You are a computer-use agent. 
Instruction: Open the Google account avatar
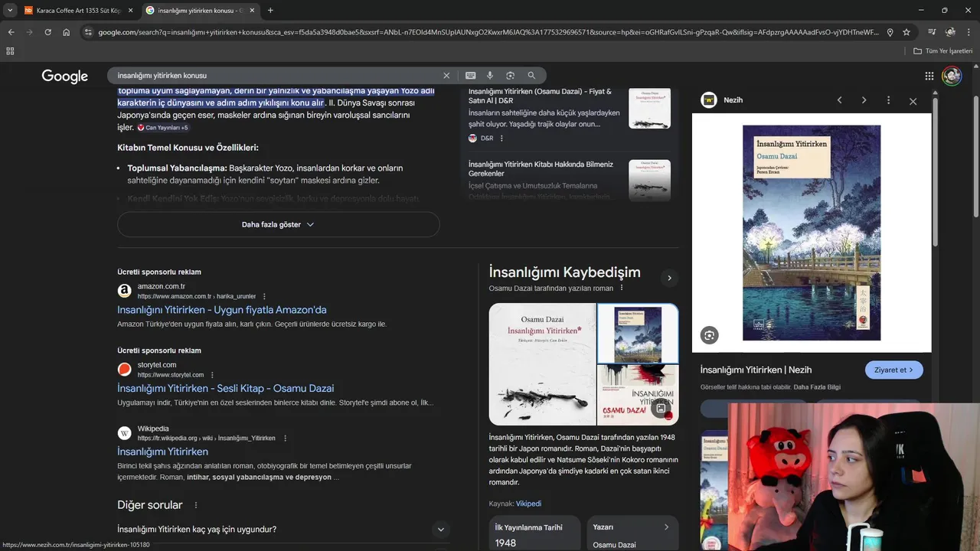coord(952,76)
